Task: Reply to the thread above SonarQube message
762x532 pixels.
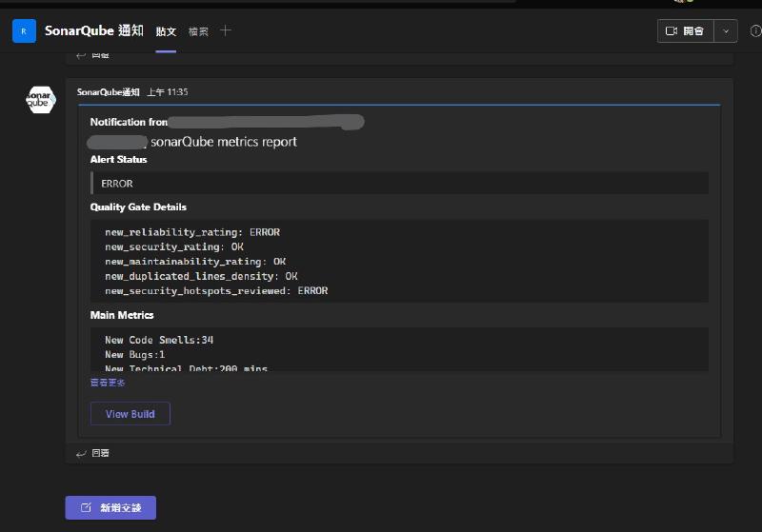Action: (94, 56)
